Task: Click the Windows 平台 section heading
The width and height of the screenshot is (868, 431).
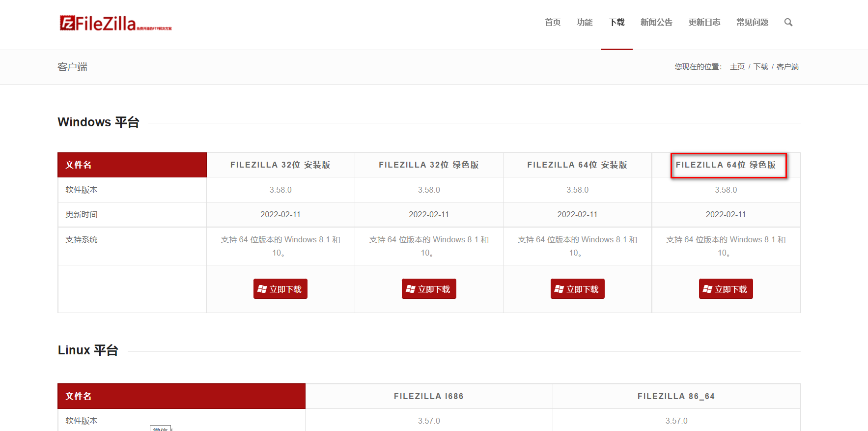Action: (99, 122)
